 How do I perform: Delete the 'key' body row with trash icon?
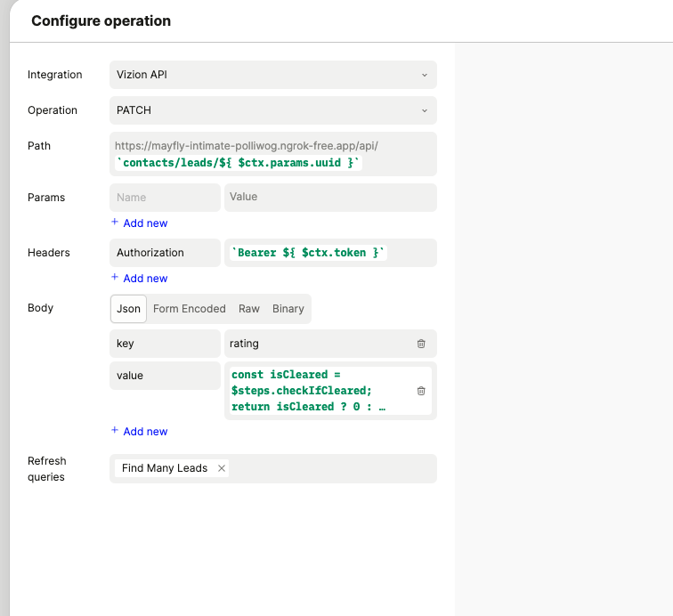point(421,344)
